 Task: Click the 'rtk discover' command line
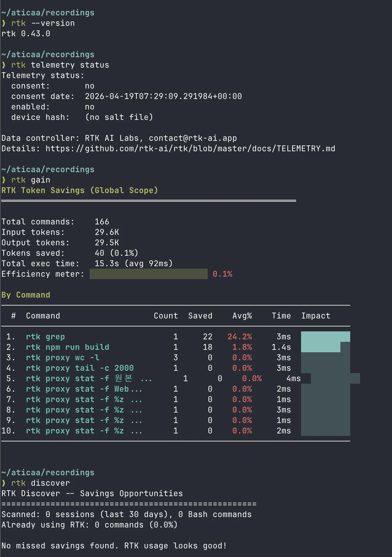[40, 483]
